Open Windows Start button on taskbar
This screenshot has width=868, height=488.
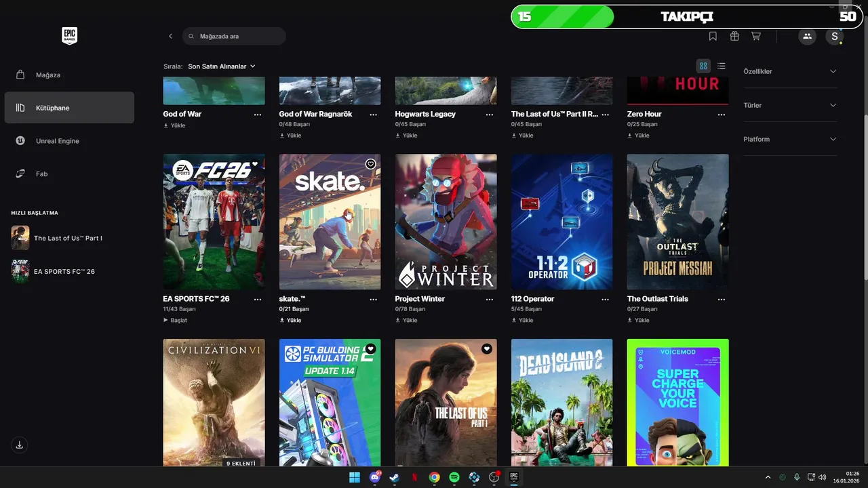(355, 477)
